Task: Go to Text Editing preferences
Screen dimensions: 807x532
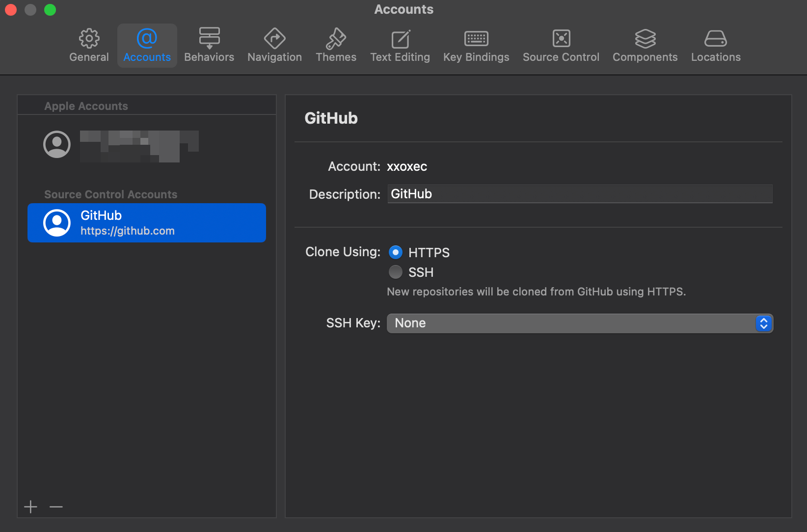Action: 400,46
